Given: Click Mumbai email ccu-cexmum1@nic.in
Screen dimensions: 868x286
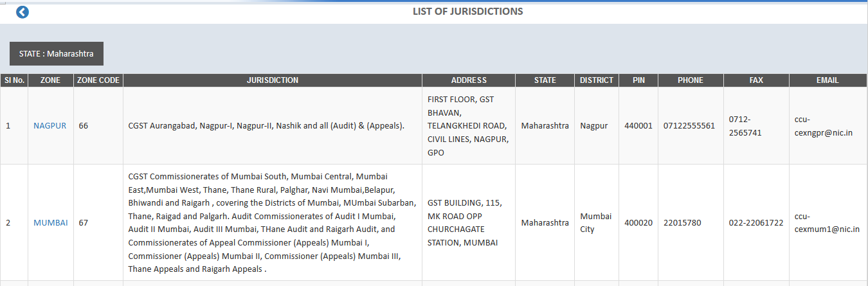Looking at the screenshot, I should (x=826, y=223).
